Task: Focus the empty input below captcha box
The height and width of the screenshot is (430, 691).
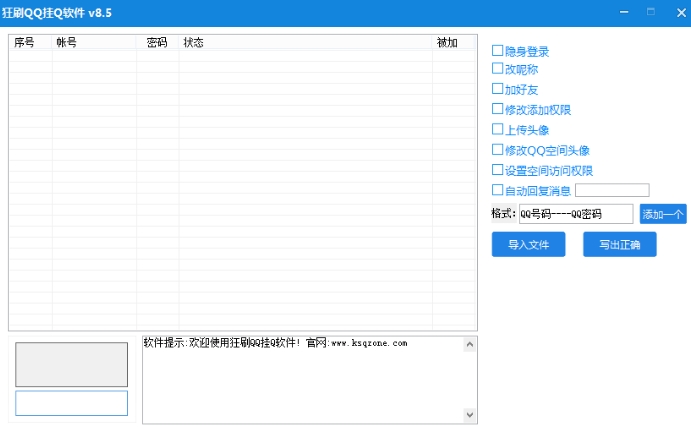Action: [71, 403]
